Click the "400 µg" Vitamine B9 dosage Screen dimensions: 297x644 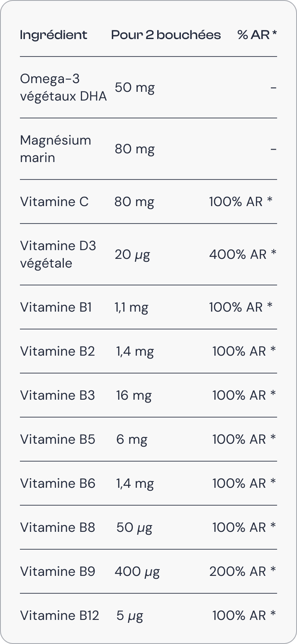coord(137,572)
